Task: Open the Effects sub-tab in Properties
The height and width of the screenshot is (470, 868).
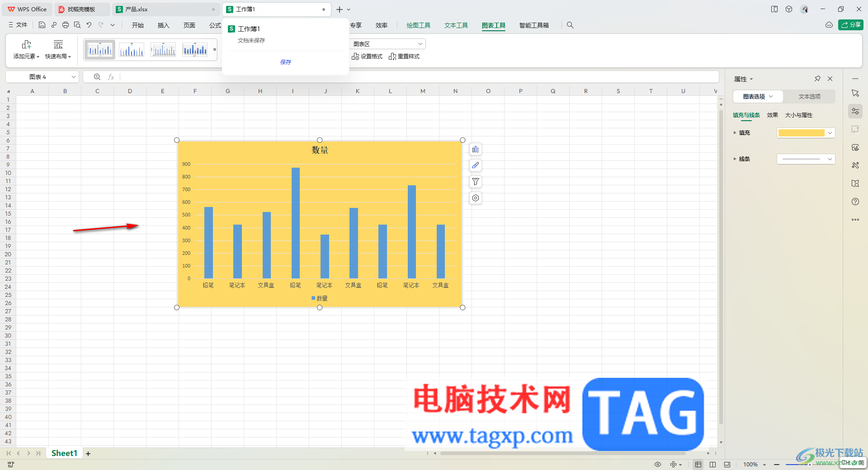Action: [772, 115]
